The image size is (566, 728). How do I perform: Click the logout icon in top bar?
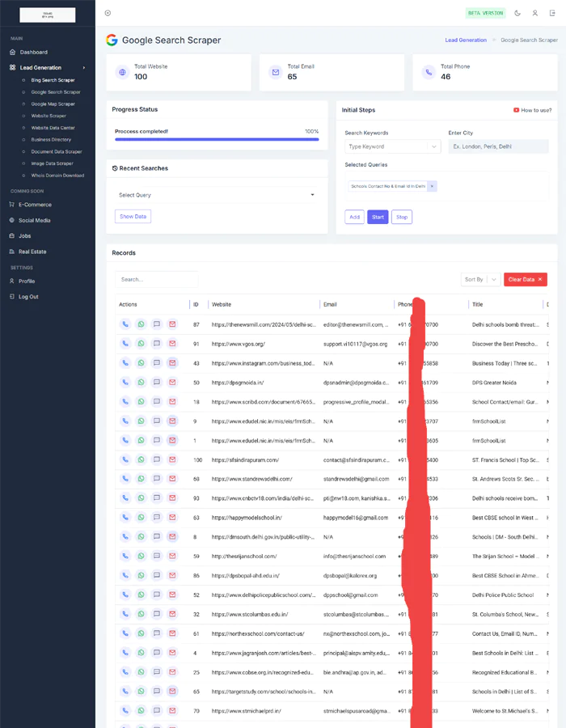[x=552, y=13]
